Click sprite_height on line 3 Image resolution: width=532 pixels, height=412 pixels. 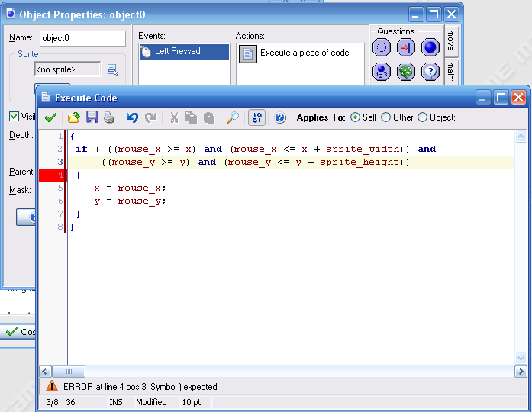pos(359,162)
